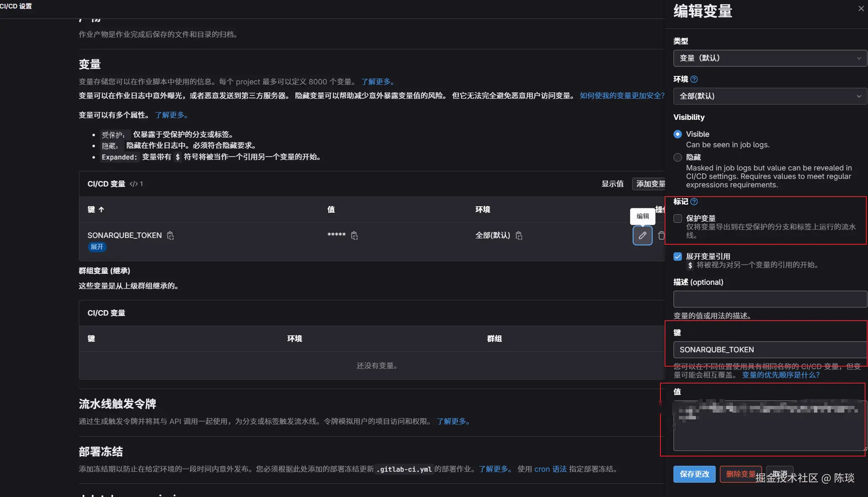The image size is (868, 497).
Task: Click the 保存更改 button
Action: [x=694, y=474]
